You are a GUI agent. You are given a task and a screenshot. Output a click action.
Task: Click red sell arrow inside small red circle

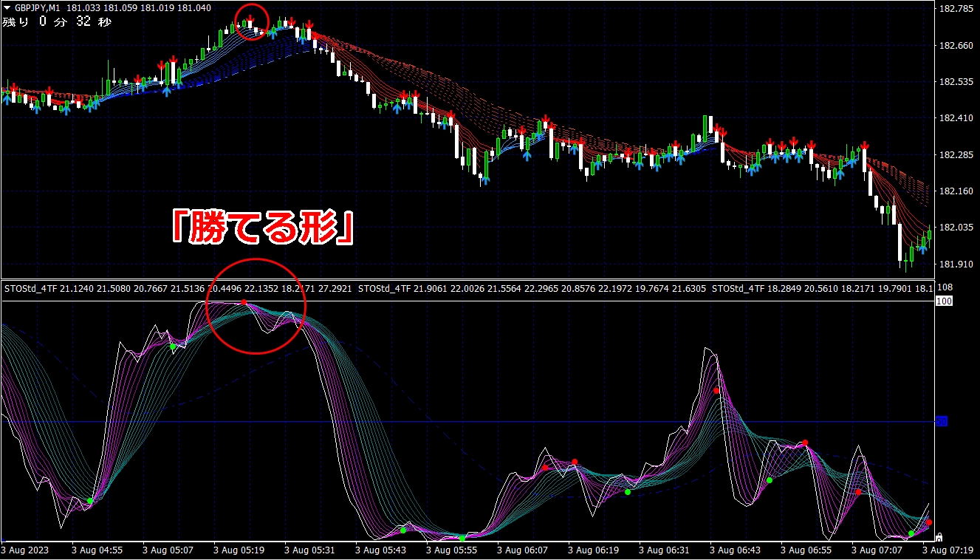coord(250,17)
